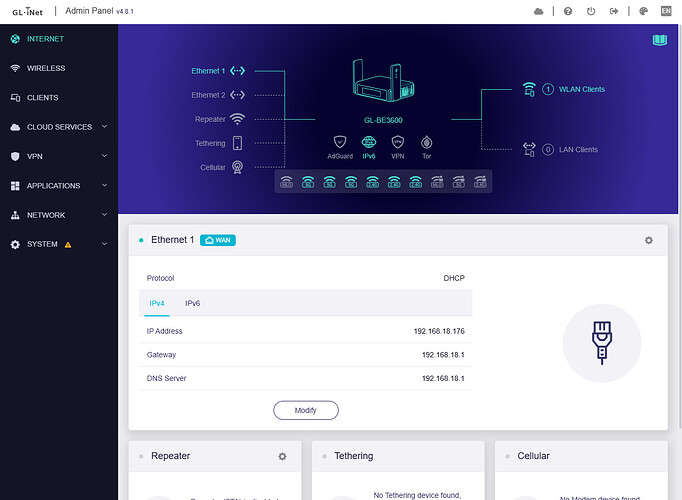Click the WLAN Clients count circle
Screen dimensions: 682x500
[548, 89]
